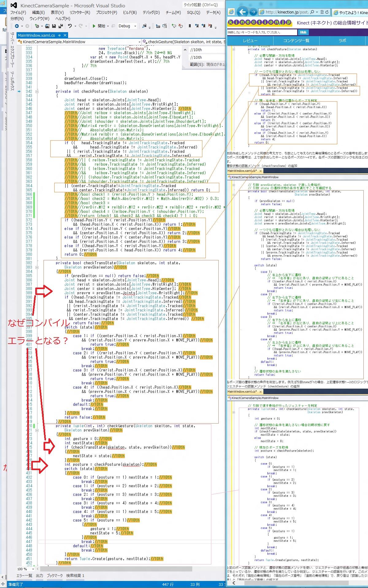
Task: Collapse the checkTransState method outline at line 383
Action: pyautogui.click(x=37, y=267)
